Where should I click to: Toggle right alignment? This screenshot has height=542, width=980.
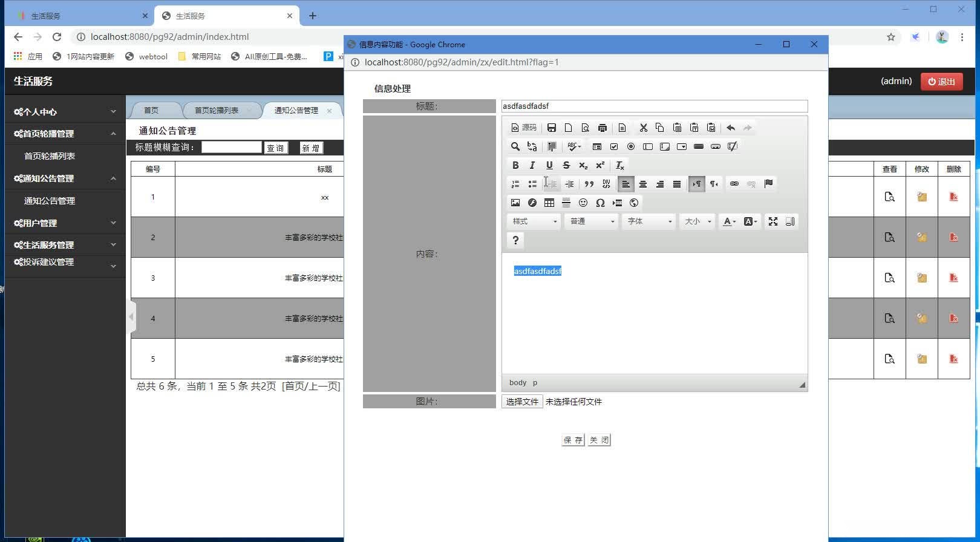tap(660, 184)
